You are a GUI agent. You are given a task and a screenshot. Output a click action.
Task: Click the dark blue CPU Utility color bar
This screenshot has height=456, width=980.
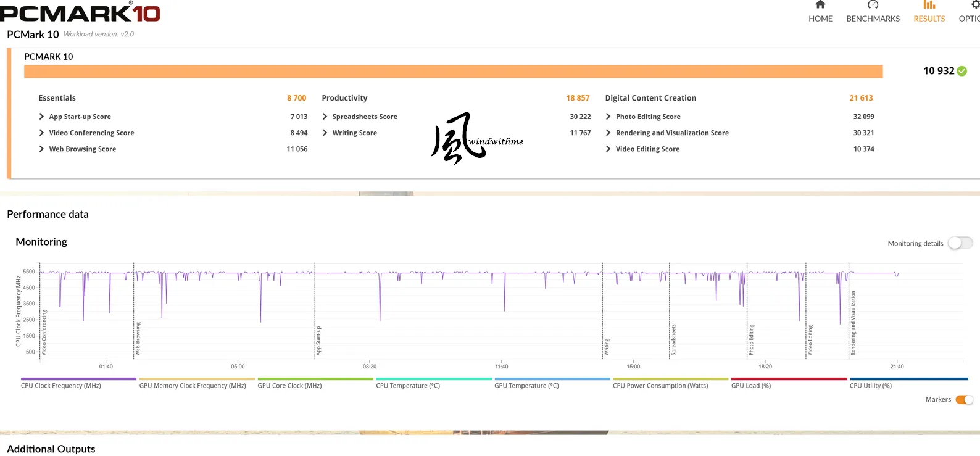pyautogui.click(x=909, y=379)
